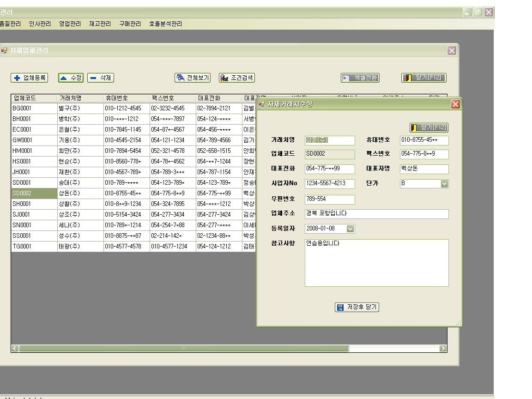Click the 업체코드 column header
Screen dimensions: 532x399
[x=34, y=98]
